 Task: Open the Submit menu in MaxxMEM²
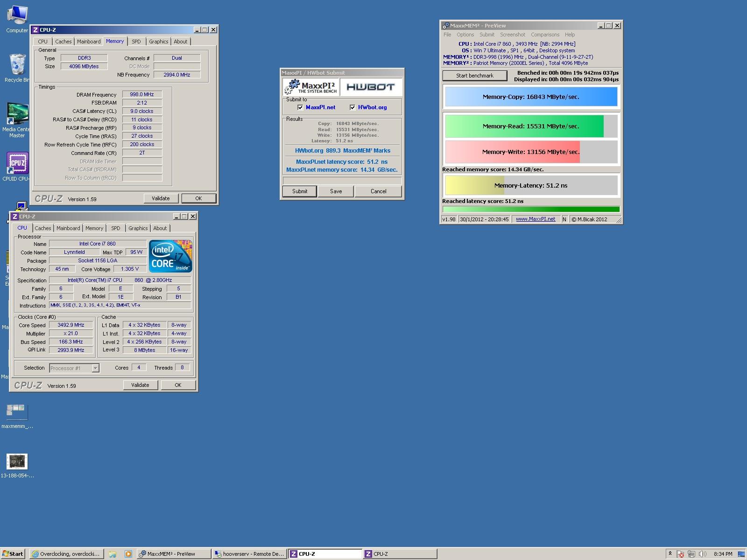(487, 35)
